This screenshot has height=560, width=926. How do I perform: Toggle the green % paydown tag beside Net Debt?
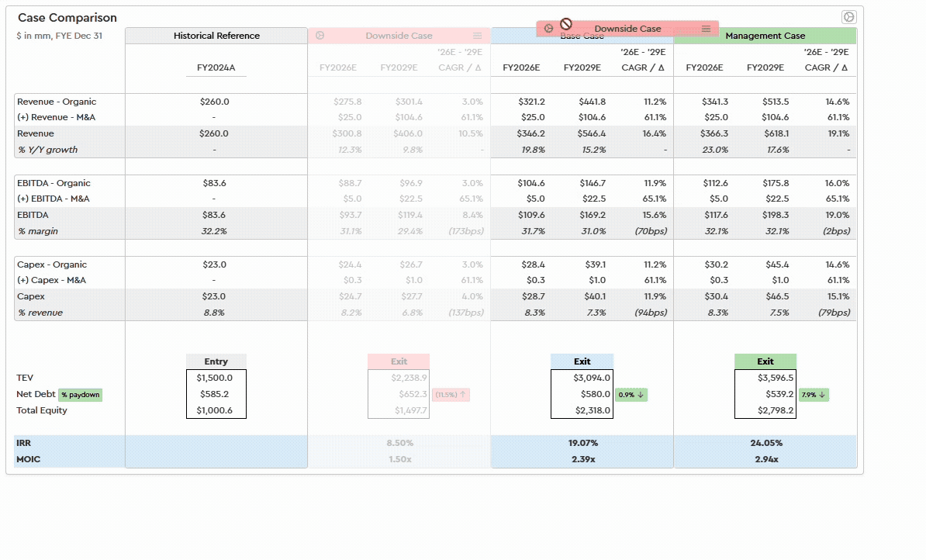click(81, 395)
